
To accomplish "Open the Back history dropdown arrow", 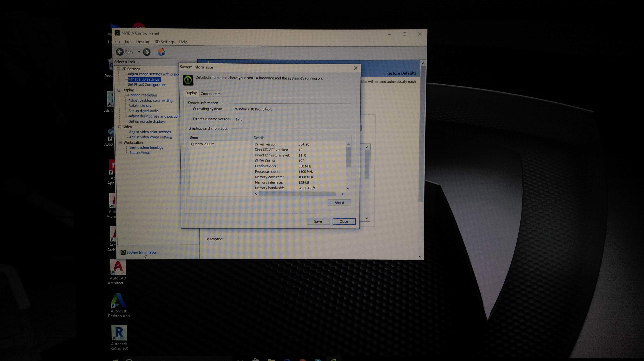I will click(139, 52).
